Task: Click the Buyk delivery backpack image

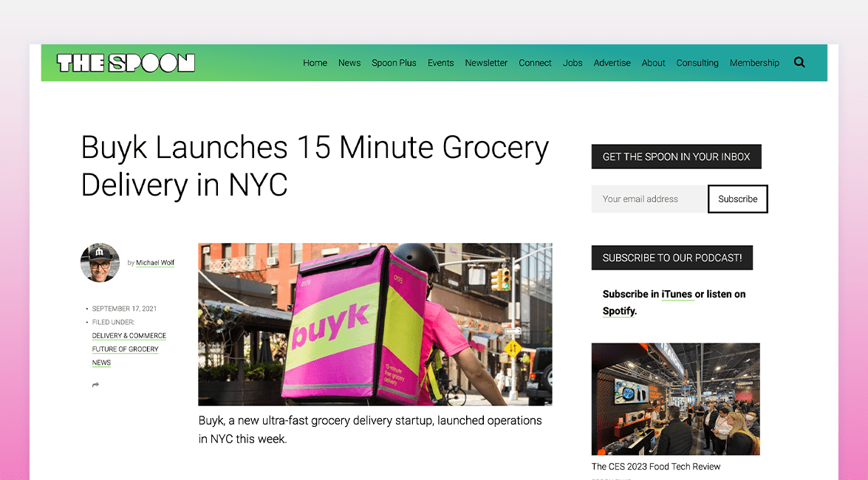Action: click(375, 324)
